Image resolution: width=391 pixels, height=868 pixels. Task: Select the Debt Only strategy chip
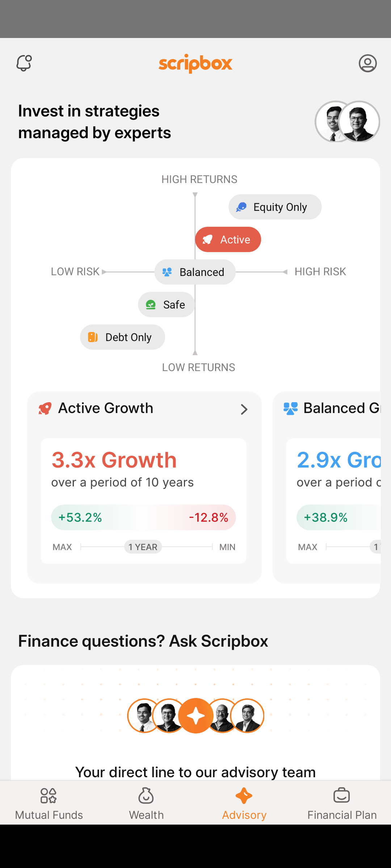[122, 337]
